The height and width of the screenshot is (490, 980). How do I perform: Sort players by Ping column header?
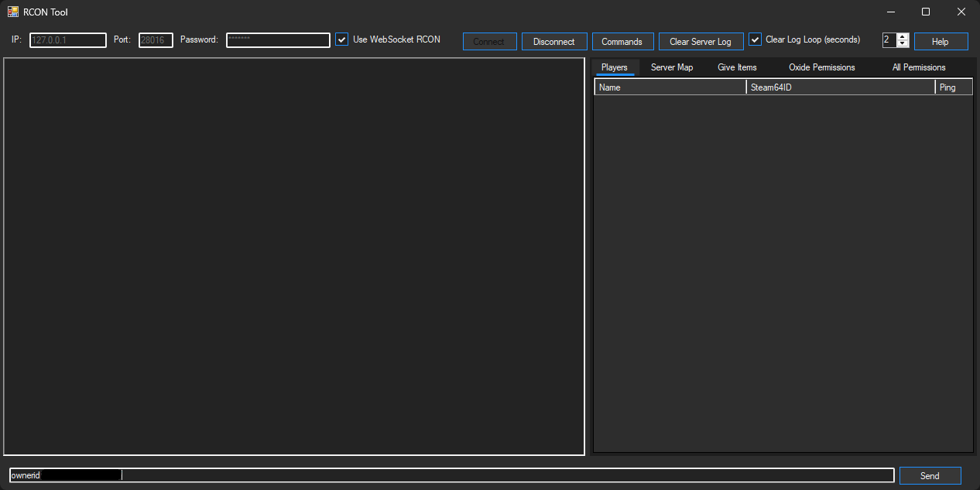[953, 87]
